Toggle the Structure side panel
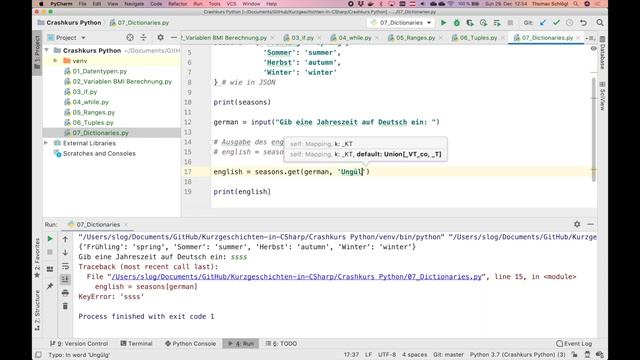This screenshot has height=360, width=640. (x=37, y=310)
